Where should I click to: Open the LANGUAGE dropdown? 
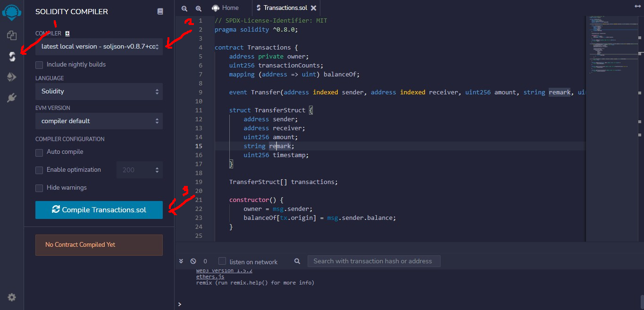99,91
